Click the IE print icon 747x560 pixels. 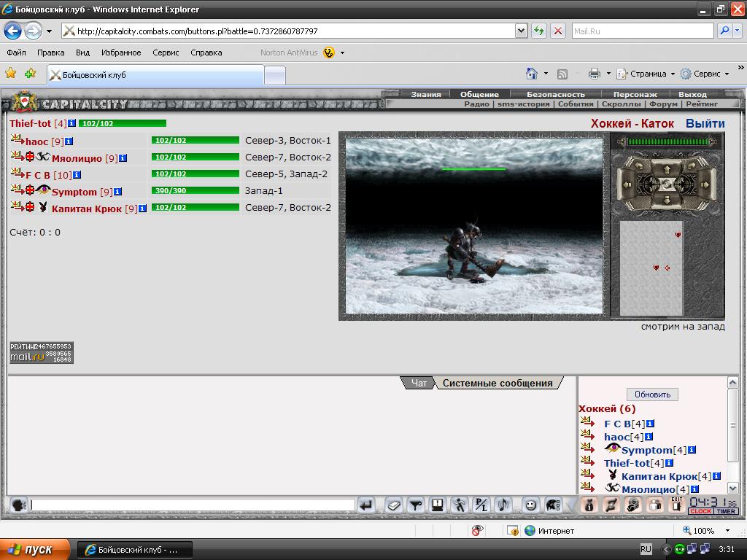click(x=594, y=74)
